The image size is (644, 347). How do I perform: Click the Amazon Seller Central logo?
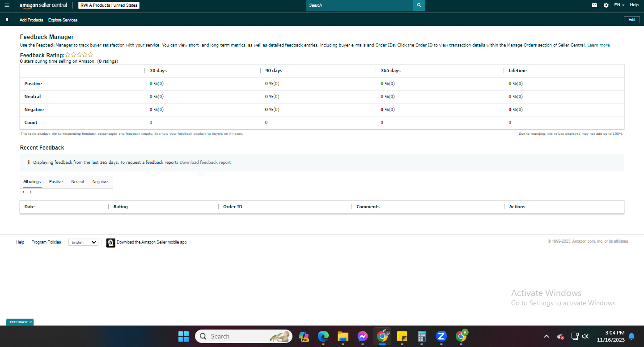pyautogui.click(x=43, y=5)
